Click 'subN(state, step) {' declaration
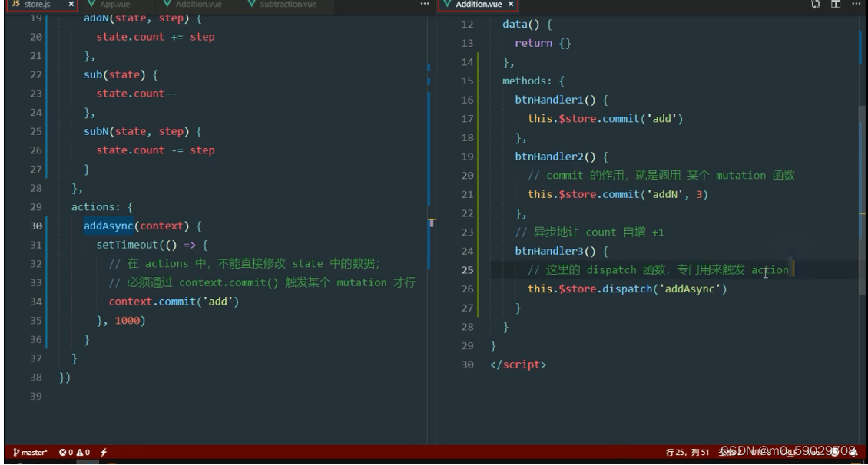Screen dimensions: 868x465 pos(143,131)
